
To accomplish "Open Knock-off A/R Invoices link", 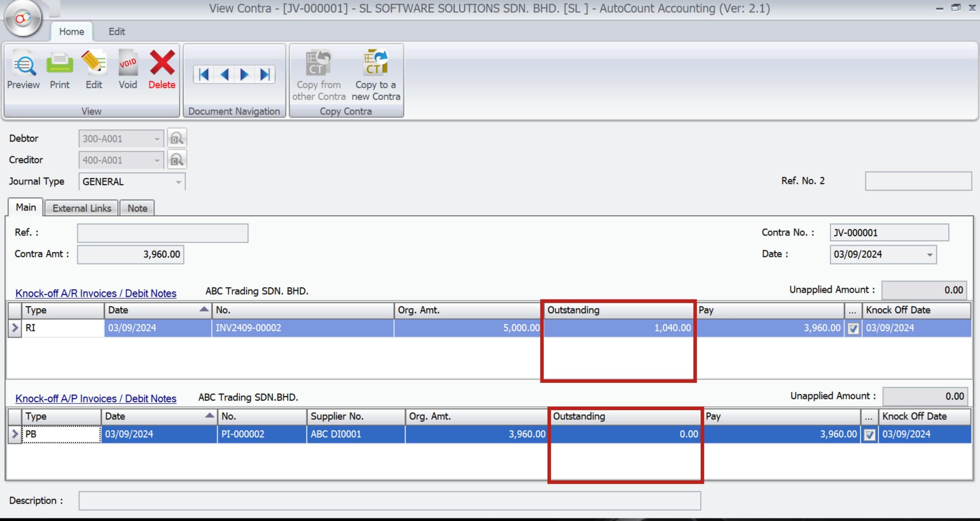I will 96,293.
